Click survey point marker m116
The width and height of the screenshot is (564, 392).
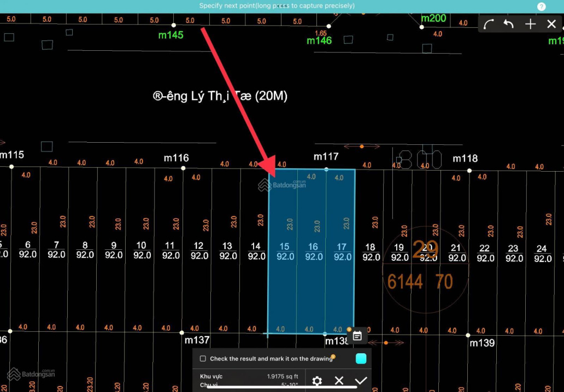point(183,168)
